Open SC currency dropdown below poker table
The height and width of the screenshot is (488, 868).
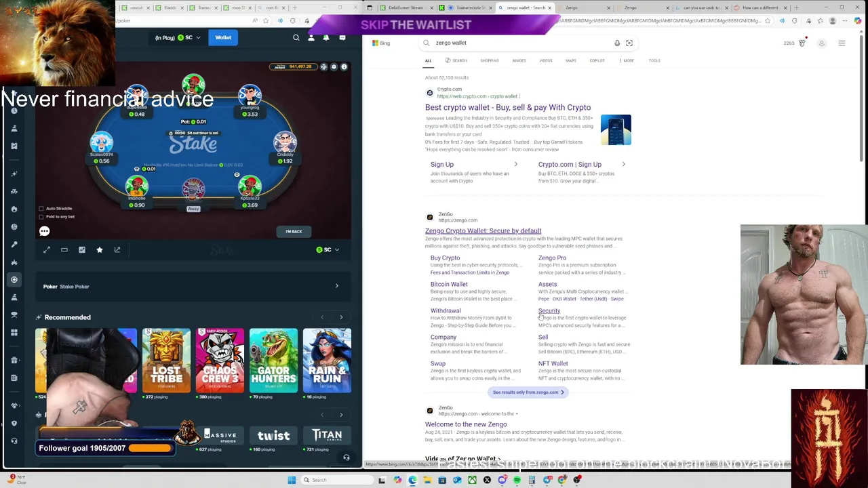[x=328, y=250]
